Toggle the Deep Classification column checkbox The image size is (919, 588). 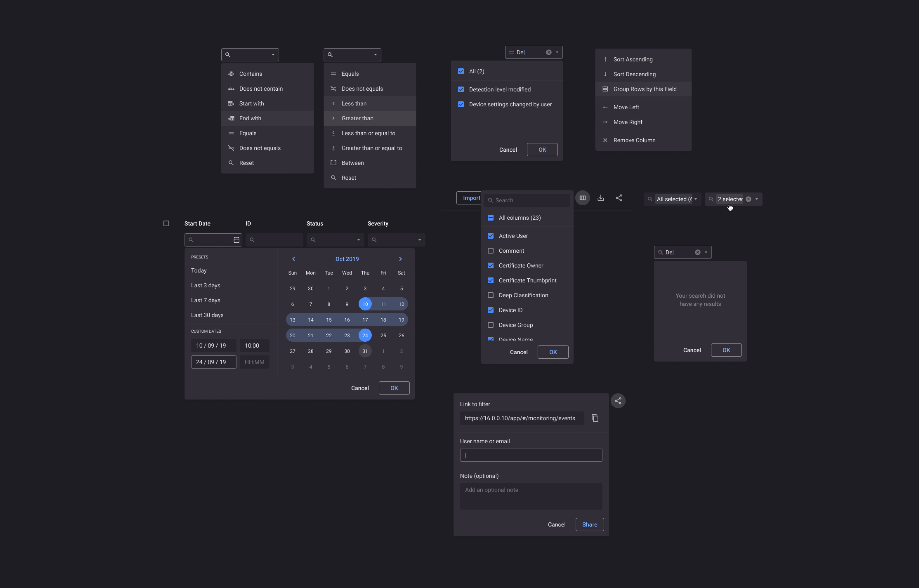(490, 295)
